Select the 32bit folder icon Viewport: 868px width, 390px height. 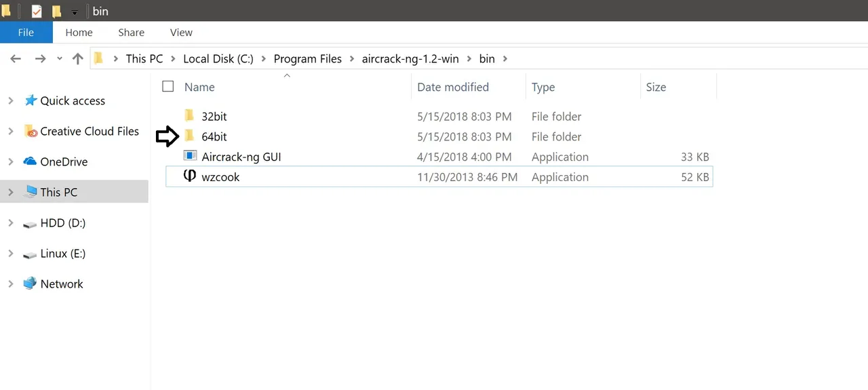pyautogui.click(x=190, y=115)
